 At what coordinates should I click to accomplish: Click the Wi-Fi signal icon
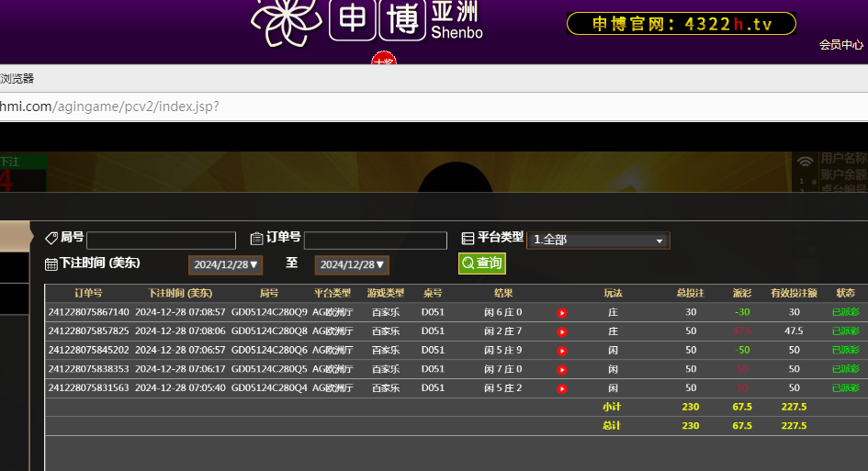click(x=806, y=163)
